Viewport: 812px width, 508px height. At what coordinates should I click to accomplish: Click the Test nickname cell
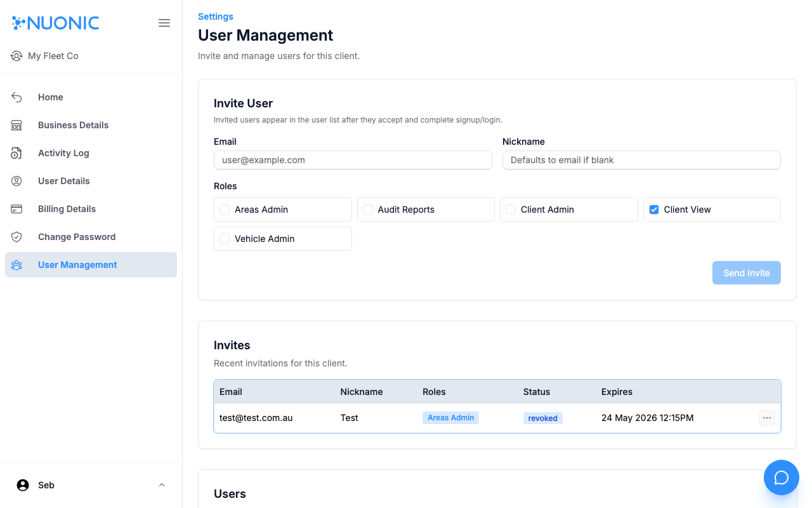click(x=350, y=418)
